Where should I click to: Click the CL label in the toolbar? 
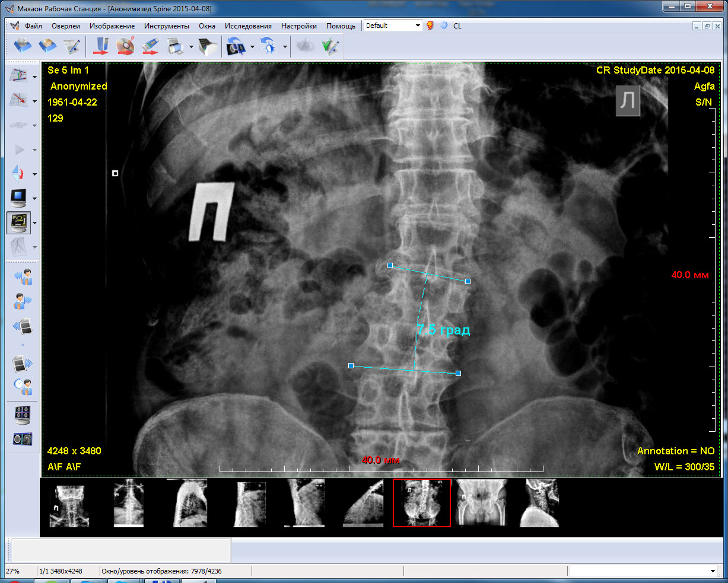(x=457, y=26)
